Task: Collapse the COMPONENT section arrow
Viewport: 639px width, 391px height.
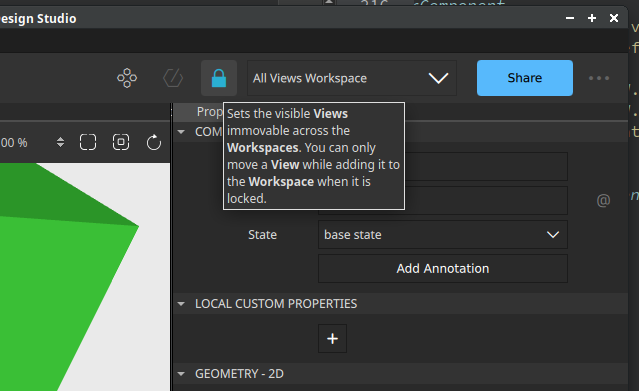Action: click(x=181, y=132)
